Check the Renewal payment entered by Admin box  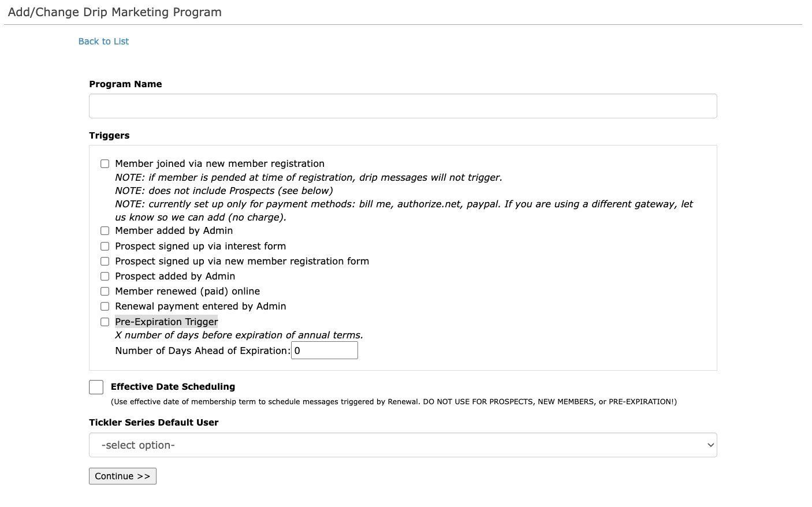tap(105, 306)
